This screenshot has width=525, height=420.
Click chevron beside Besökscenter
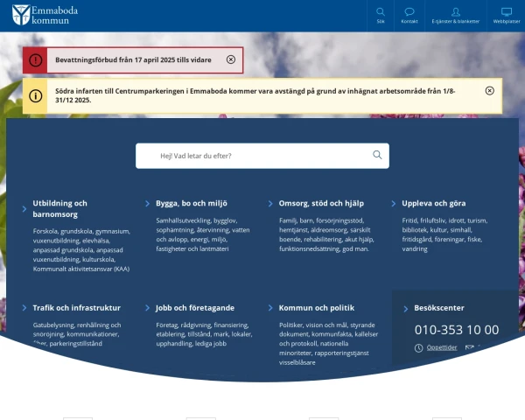(x=406, y=309)
